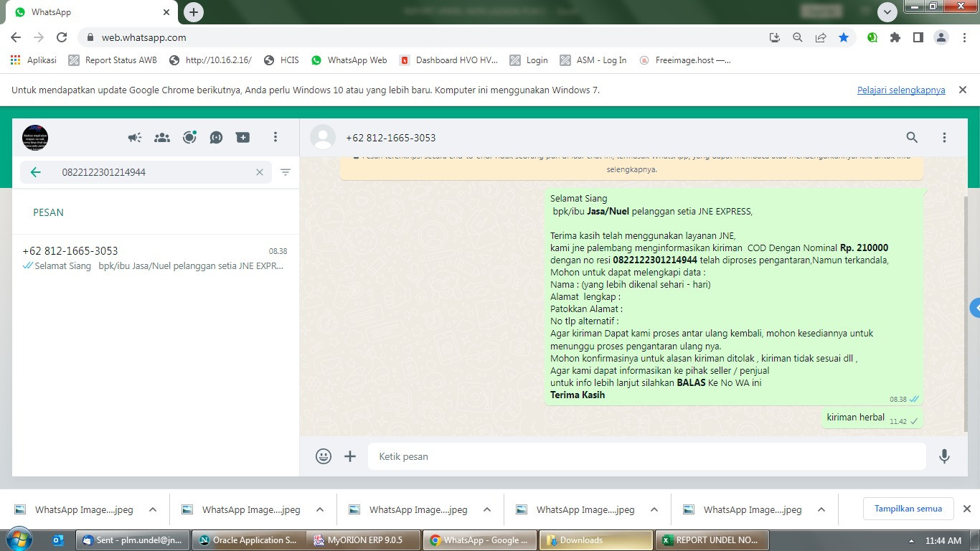Viewport: 980px width, 551px height.
Task: Click the 11:44 AM taskbar clock
Action: (943, 540)
